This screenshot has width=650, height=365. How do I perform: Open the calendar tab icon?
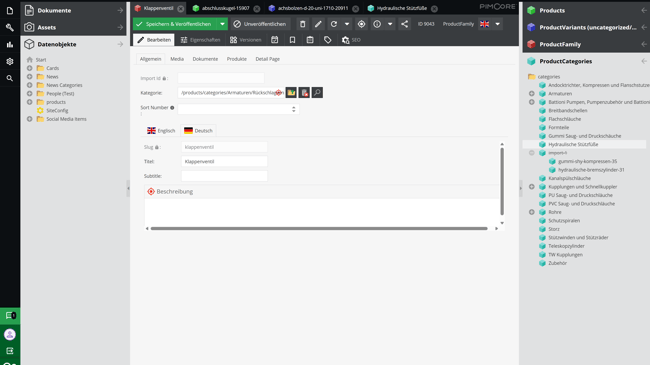tap(310, 40)
